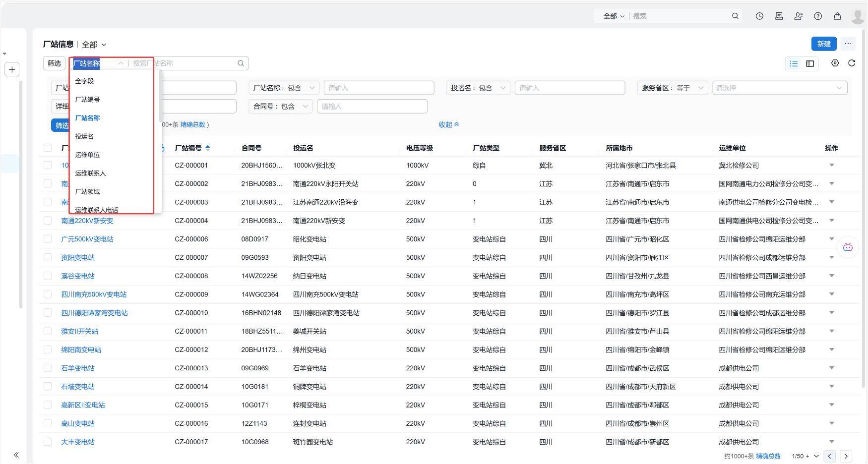The width and height of the screenshot is (868, 464).
Task: Open the clock history icon in top bar
Action: click(759, 16)
